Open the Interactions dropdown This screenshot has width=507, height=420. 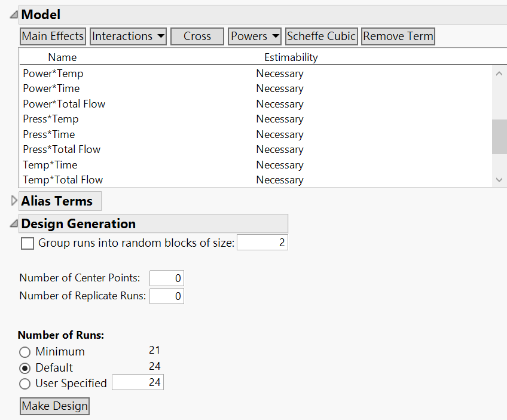click(x=129, y=36)
